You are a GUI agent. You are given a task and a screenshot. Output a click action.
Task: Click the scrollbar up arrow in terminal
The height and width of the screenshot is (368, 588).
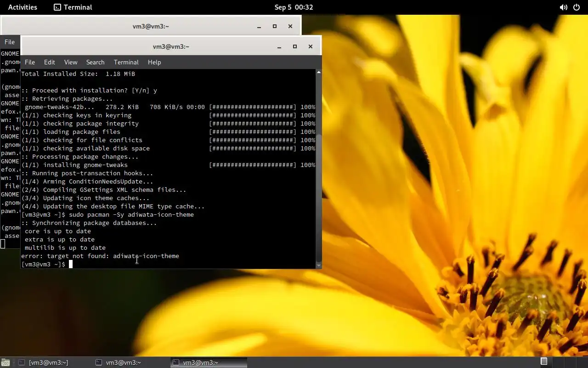tap(318, 72)
